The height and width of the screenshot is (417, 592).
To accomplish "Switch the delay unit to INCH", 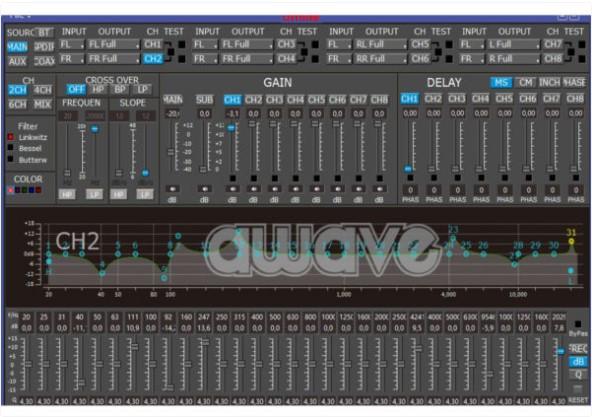I will (549, 82).
